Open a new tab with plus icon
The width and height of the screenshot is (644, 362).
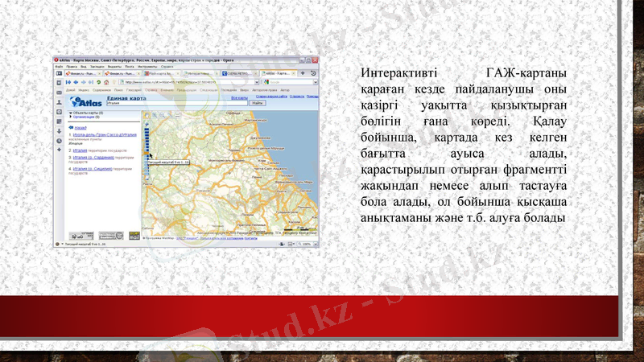303,73
